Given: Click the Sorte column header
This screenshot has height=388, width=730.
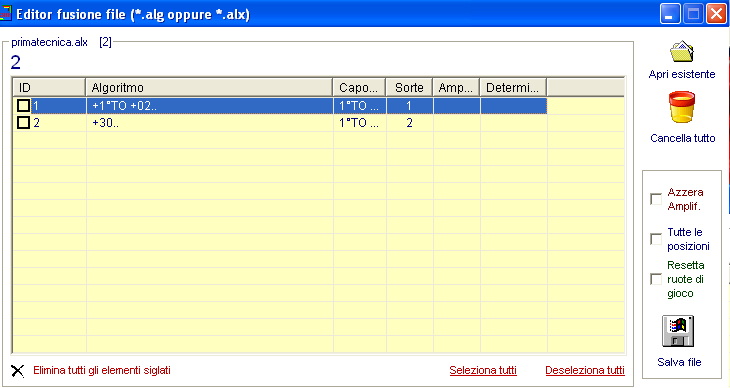Looking at the screenshot, I should pyautogui.click(x=409, y=88).
